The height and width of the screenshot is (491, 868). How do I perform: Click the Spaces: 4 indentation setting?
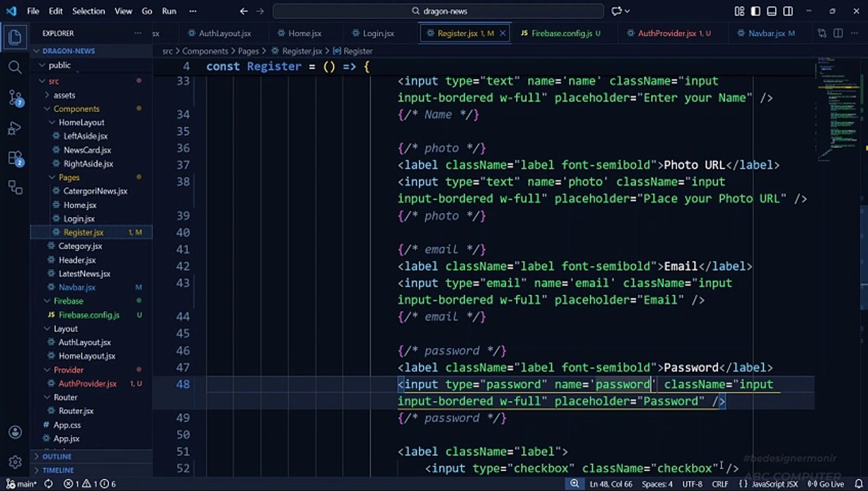657,483
